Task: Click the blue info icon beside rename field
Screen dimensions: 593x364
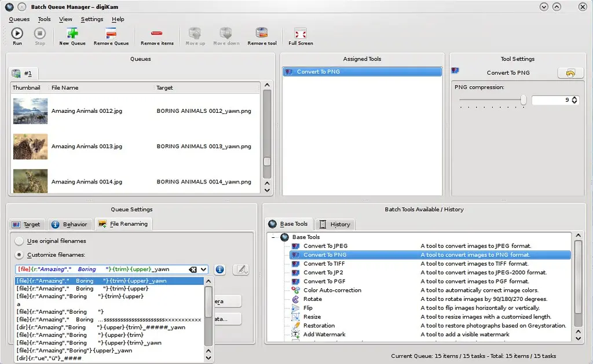Action: (x=220, y=270)
